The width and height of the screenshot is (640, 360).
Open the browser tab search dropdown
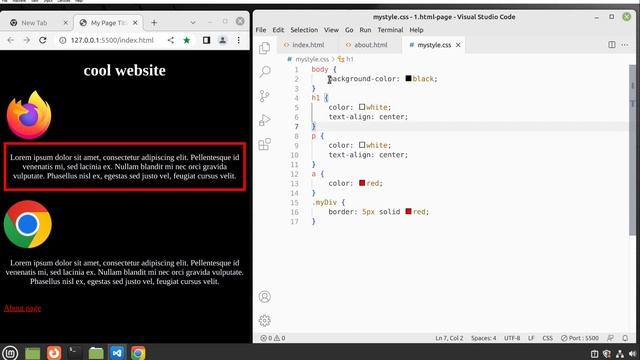tap(193, 23)
